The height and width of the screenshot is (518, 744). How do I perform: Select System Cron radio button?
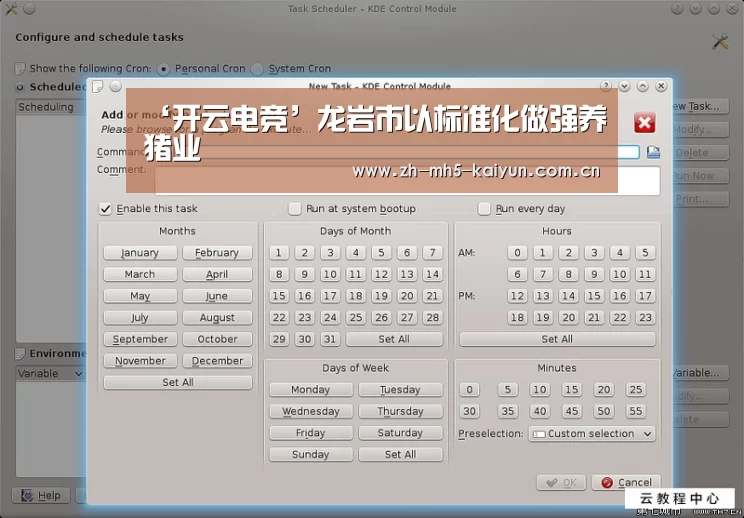(257, 69)
